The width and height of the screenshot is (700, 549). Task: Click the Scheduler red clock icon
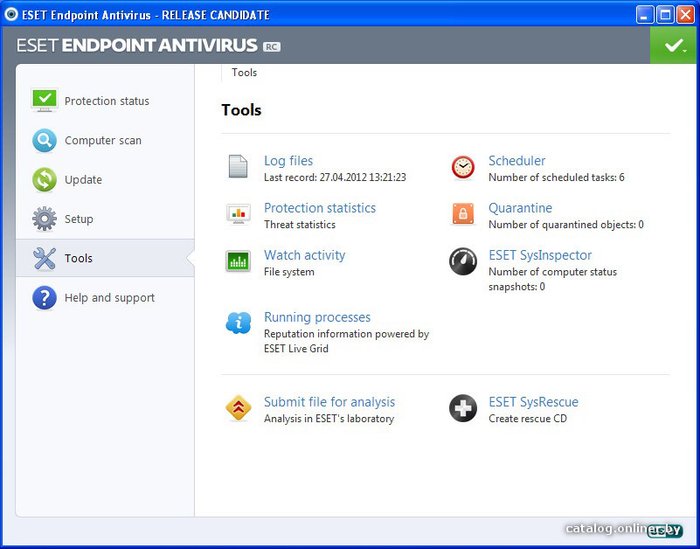click(462, 167)
